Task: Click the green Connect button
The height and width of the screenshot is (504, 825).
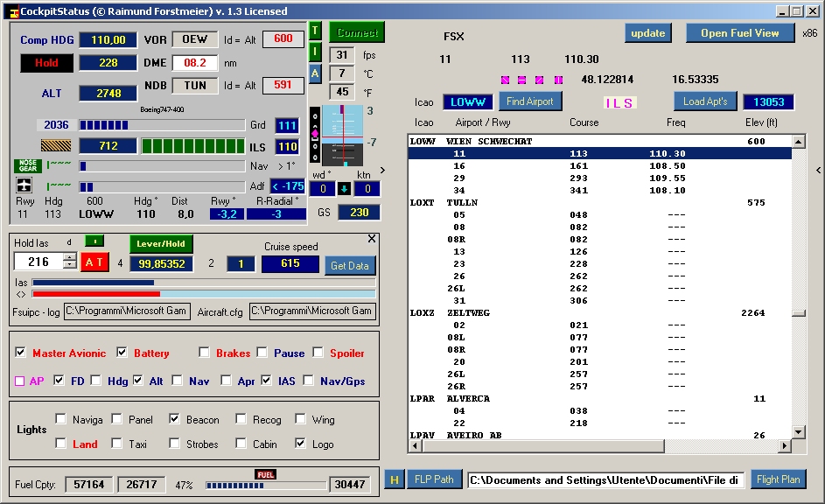Action: 357,32
